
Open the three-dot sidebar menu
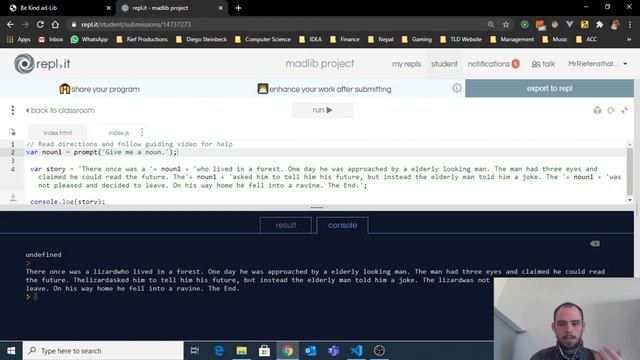pos(13,110)
